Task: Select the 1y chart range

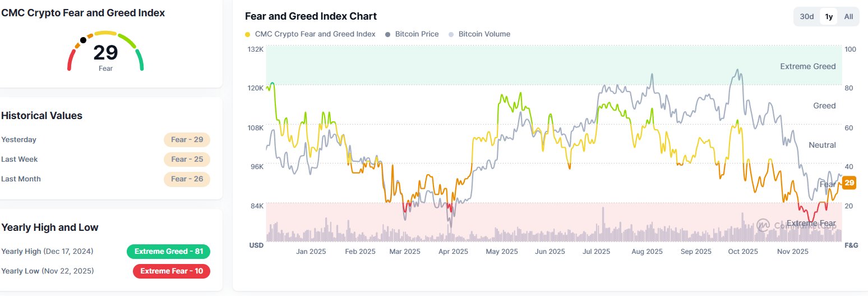Action: [828, 16]
